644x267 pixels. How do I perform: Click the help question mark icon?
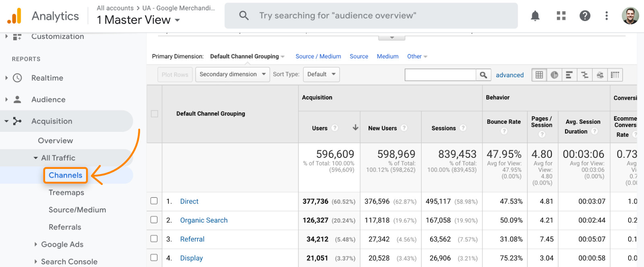(x=585, y=16)
